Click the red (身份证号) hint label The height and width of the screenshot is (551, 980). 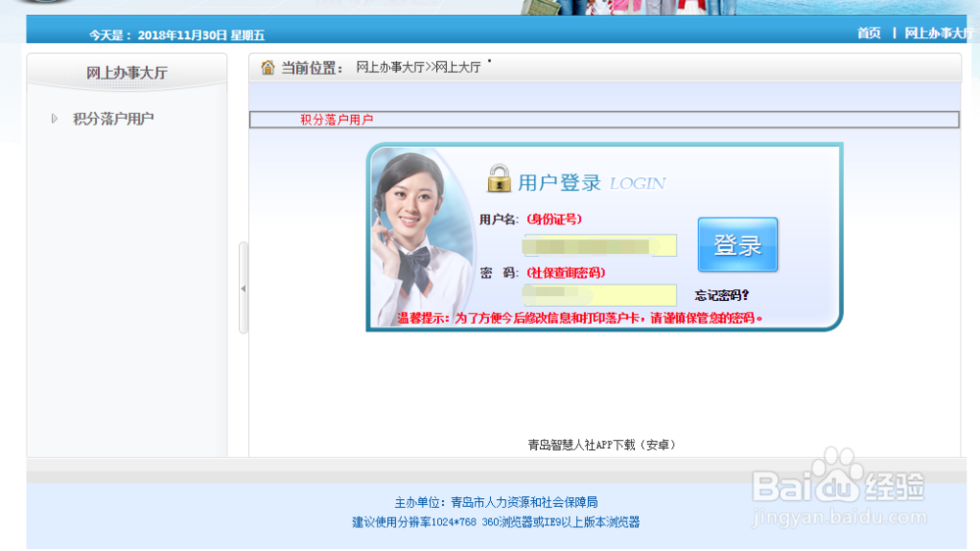click(554, 219)
